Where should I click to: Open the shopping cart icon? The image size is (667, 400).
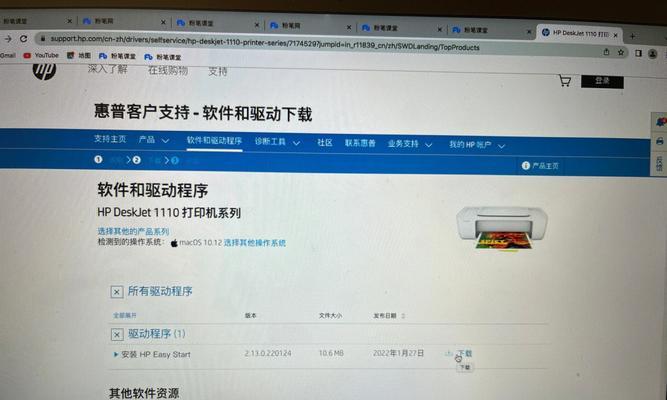565,81
